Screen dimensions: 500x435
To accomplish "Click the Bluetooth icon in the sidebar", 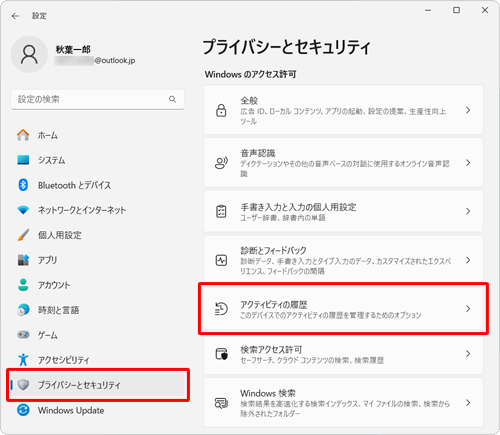I will [23, 185].
